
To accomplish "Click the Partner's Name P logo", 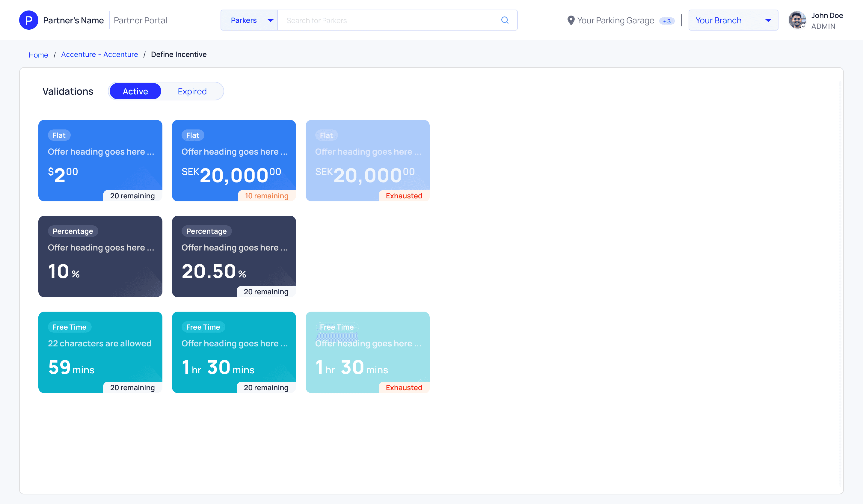I will [29, 20].
